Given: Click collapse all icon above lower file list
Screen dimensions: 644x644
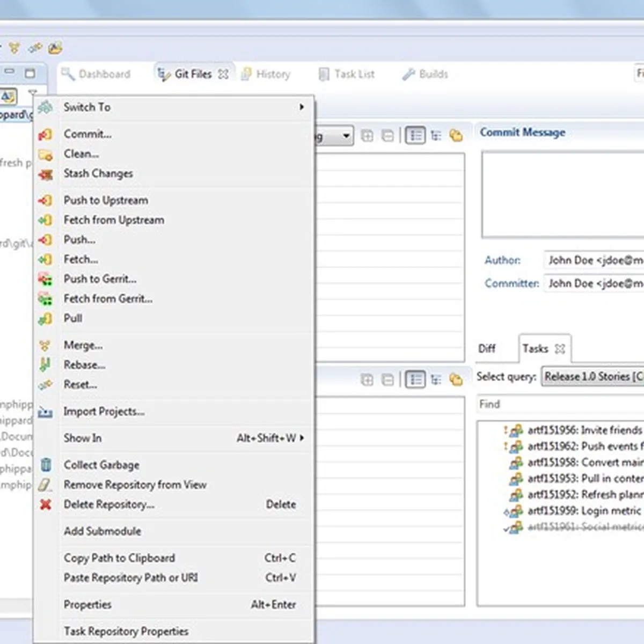Looking at the screenshot, I should pos(387,380).
